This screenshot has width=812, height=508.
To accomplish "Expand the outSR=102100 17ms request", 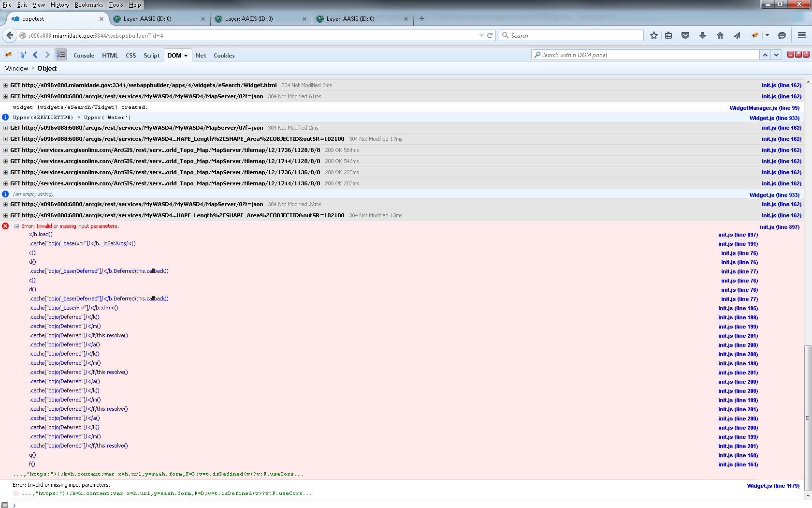I will click(x=5, y=139).
